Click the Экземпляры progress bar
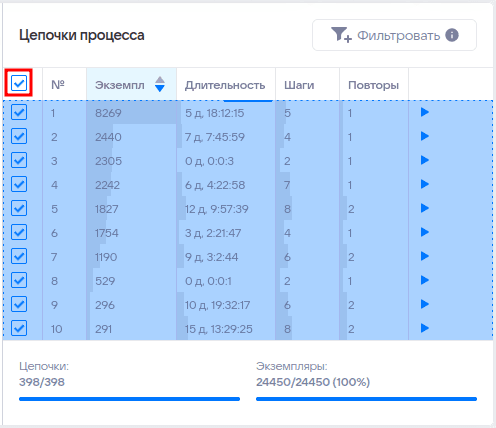The image size is (496, 428). [366, 399]
